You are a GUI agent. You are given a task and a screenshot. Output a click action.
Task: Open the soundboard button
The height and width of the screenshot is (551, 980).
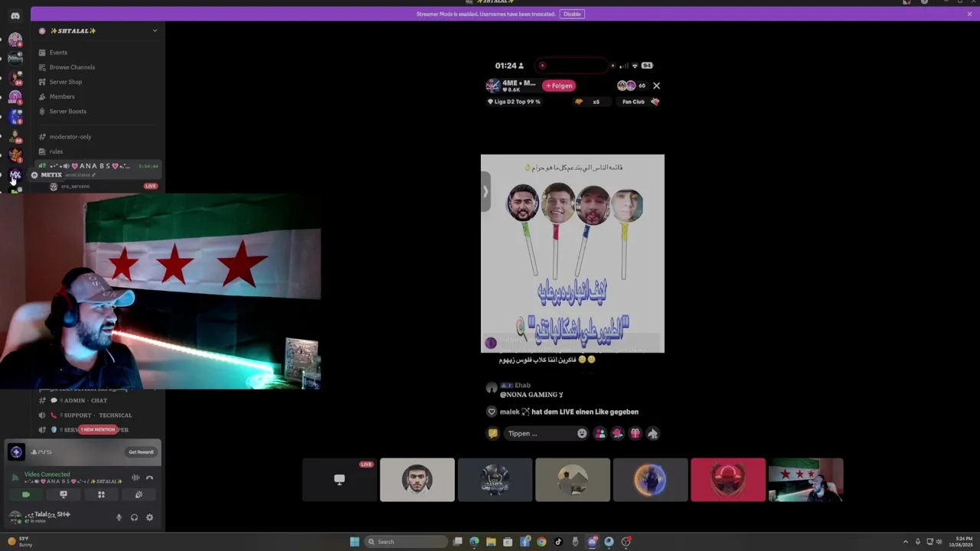[x=139, y=494]
